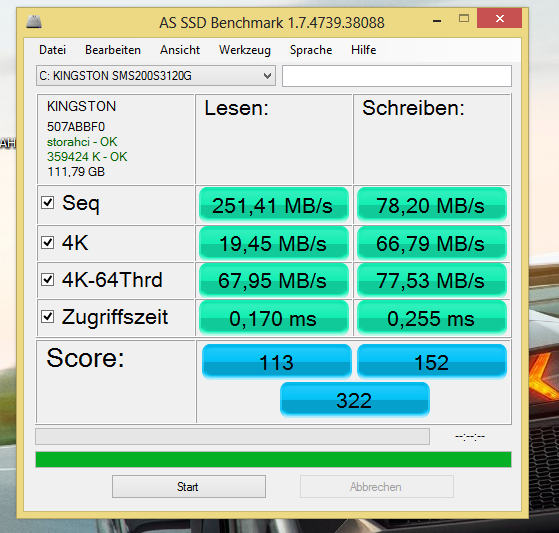The image size is (559, 533).
Task: Toggle the 4K-64Thrd test checkbox
Action: pos(47,280)
